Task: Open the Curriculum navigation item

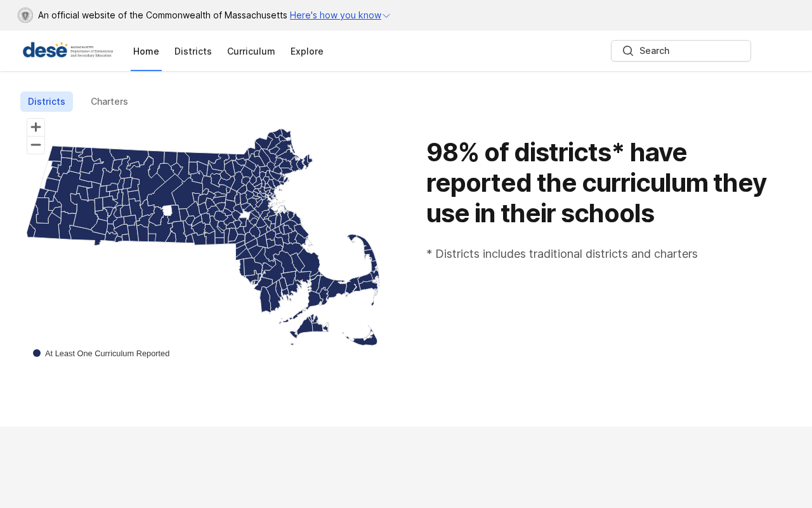Action: pyautogui.click(x=251, y=51)
